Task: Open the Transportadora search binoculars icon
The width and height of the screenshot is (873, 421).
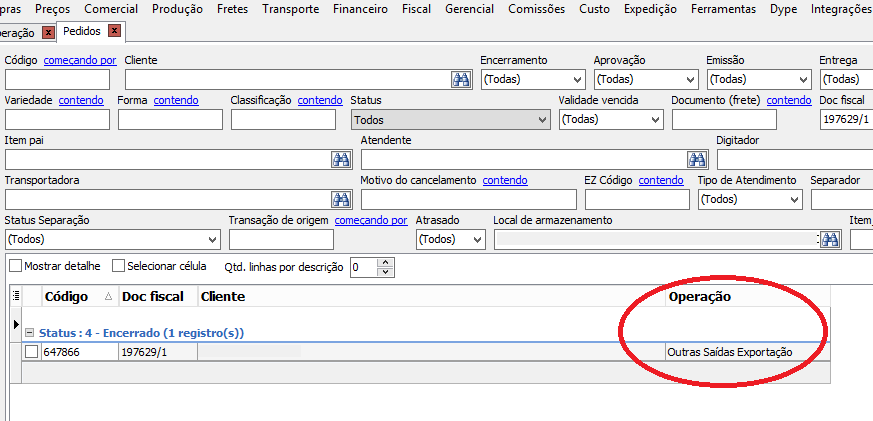Action: [341, 199]
